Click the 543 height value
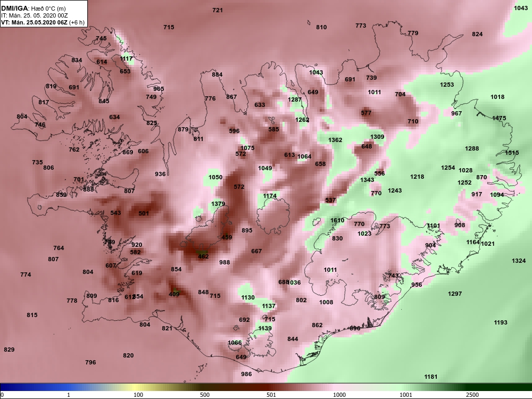Image resolution: width=532 pixels, height=399 pixels. pyautogui.click(x=115, y=213)
